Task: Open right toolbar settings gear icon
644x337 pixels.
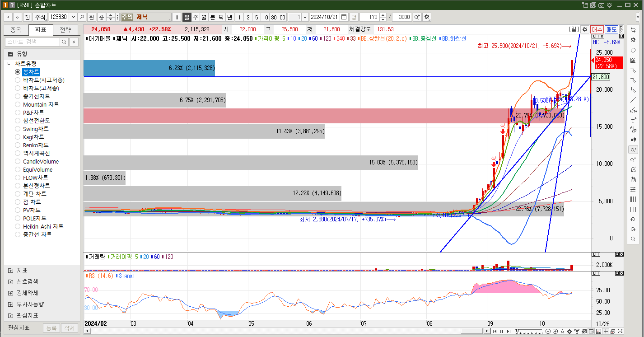Action: [x=633, y=40]
